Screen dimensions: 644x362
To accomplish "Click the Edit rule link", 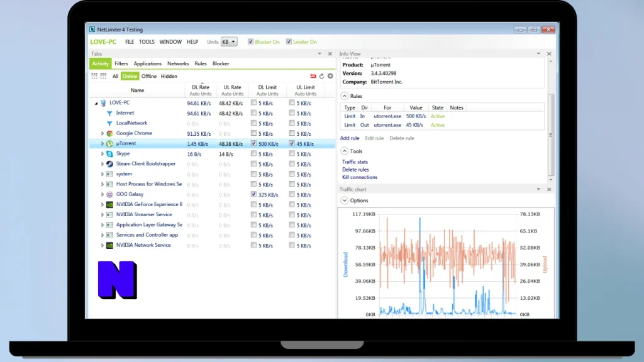I will point(374,138).
